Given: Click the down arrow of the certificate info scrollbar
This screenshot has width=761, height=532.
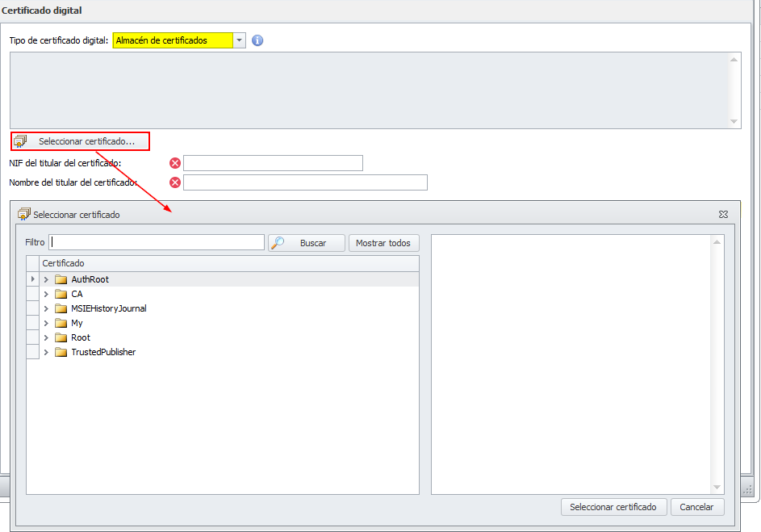Looking at the screenshot, I should click(734, 121).
